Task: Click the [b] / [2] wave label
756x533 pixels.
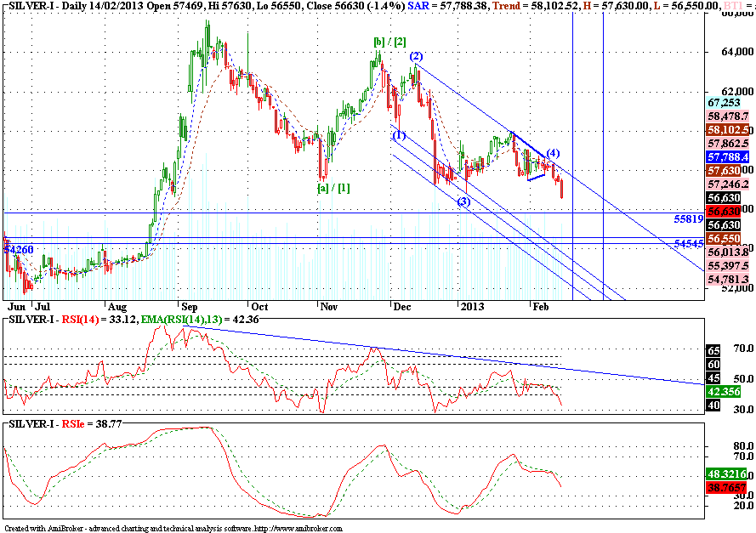Action: [389, 42]
